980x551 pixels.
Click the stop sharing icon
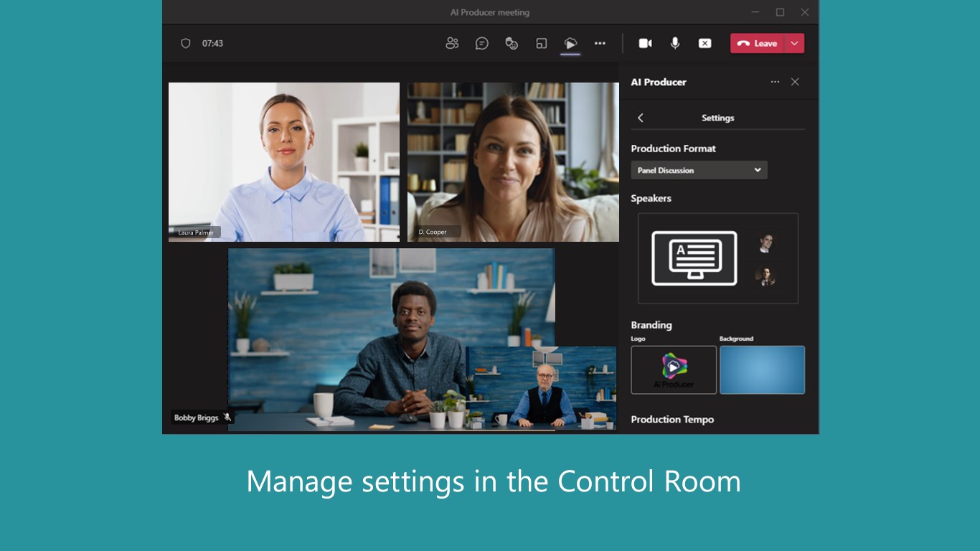coord(705,43)
